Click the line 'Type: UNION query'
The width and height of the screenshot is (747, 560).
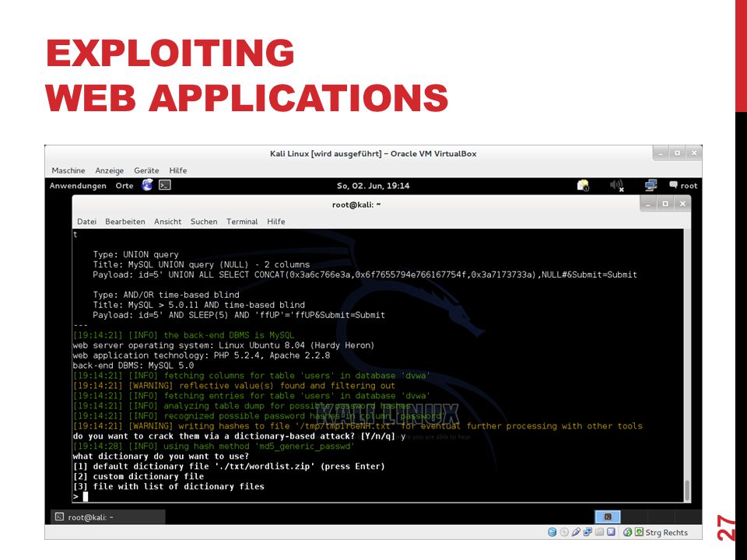135,254
